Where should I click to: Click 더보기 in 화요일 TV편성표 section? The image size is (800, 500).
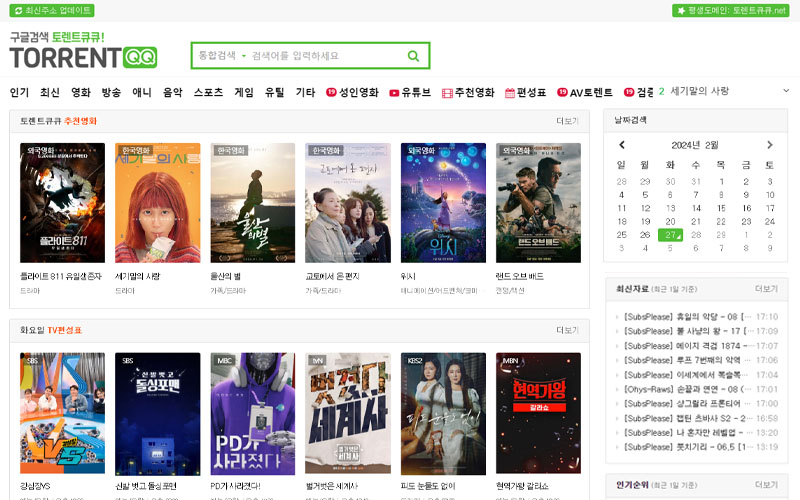pyautogui.click(x=567, y=330)
